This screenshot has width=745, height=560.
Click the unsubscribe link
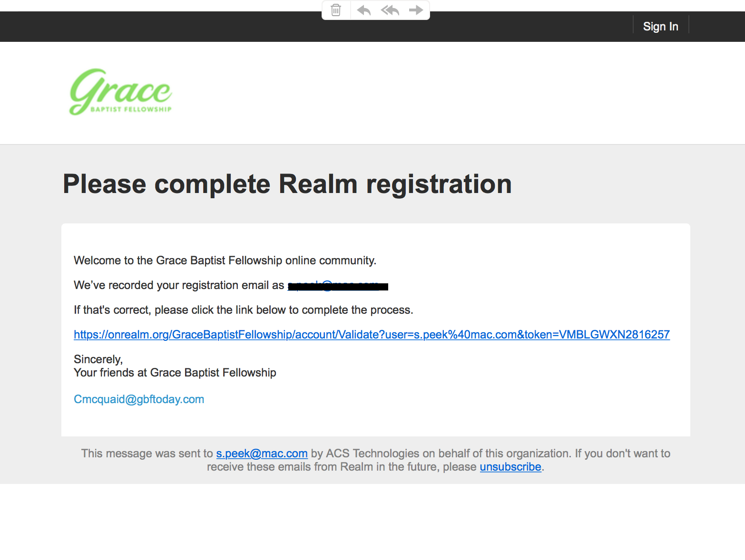tap(510, 467)
